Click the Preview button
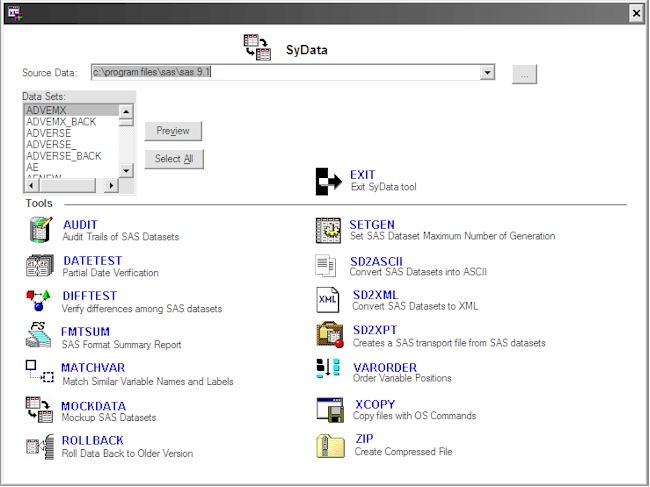The image size is (650, 487). (173, 131)
